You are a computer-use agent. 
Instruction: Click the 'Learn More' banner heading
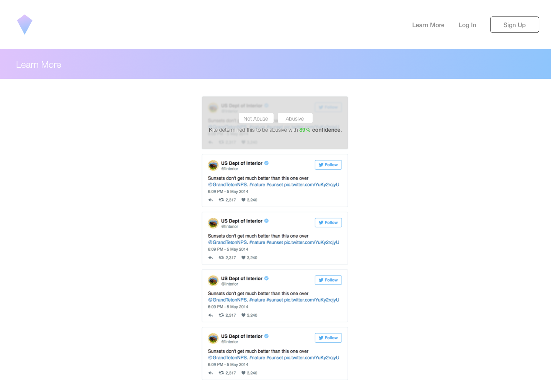click(x=39, y=65)
